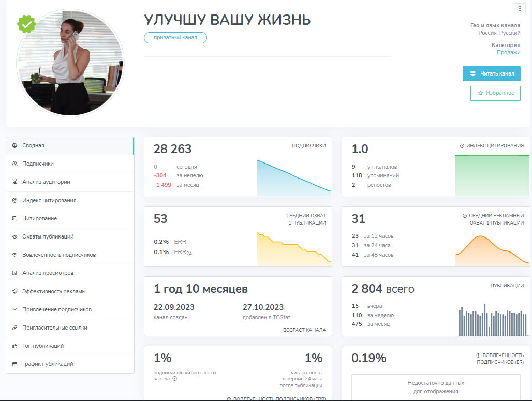Click the Охваты публикаций eye icon

[x=14, y=236]
